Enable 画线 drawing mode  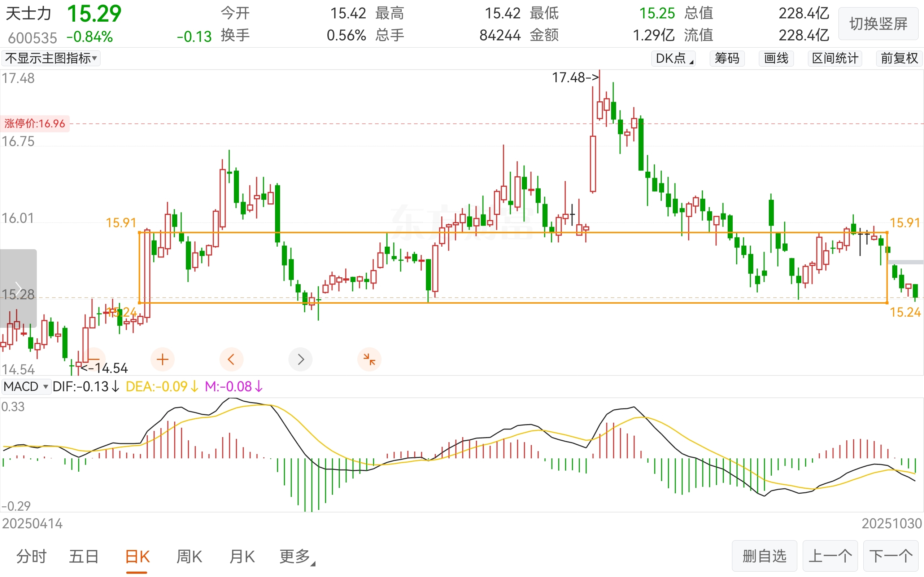[776, 58]
